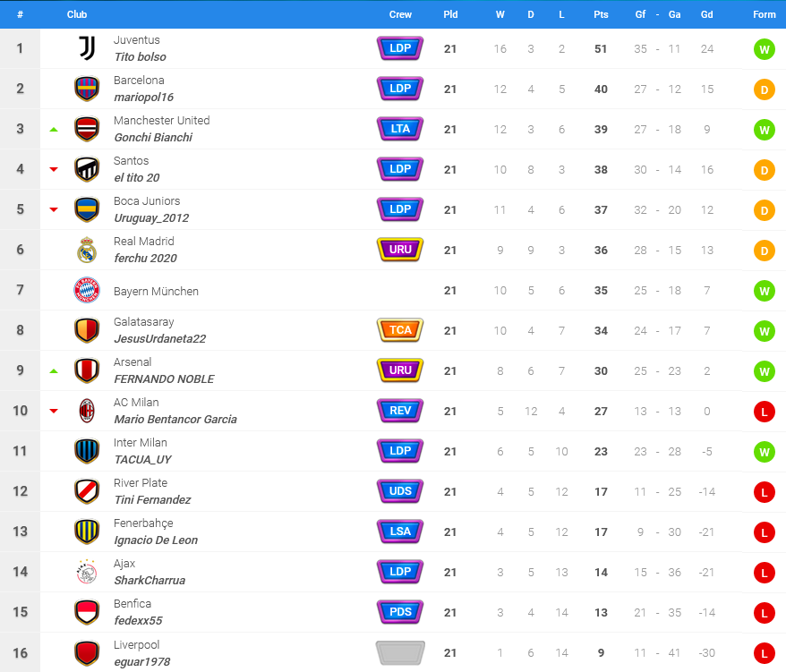Screen dimensions: 786x672
Task: Sort table by Pts column header
Action: point(601,14)
